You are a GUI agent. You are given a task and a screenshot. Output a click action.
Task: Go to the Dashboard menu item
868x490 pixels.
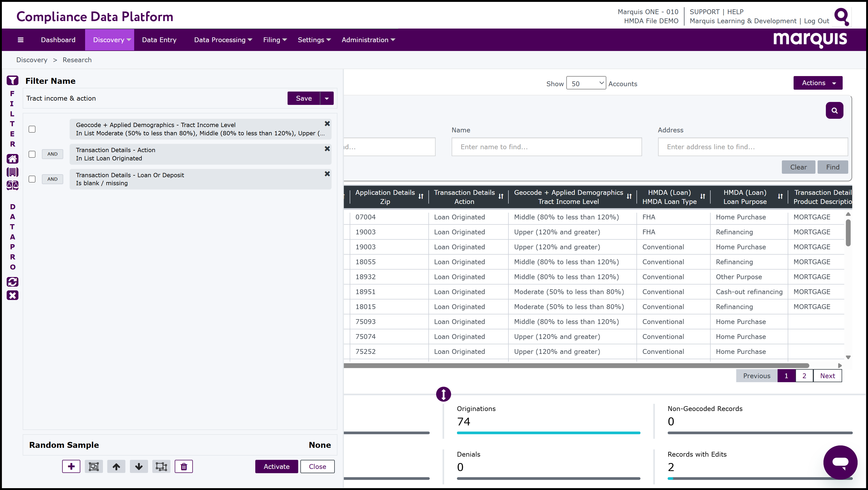pyautogui.click(x=58, y=40)
